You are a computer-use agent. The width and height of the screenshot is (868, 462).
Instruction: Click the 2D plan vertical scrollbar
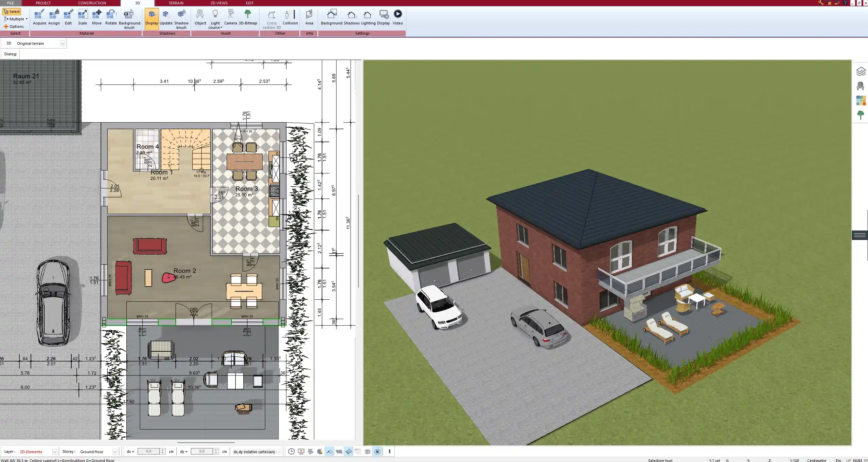pos(358,241)
